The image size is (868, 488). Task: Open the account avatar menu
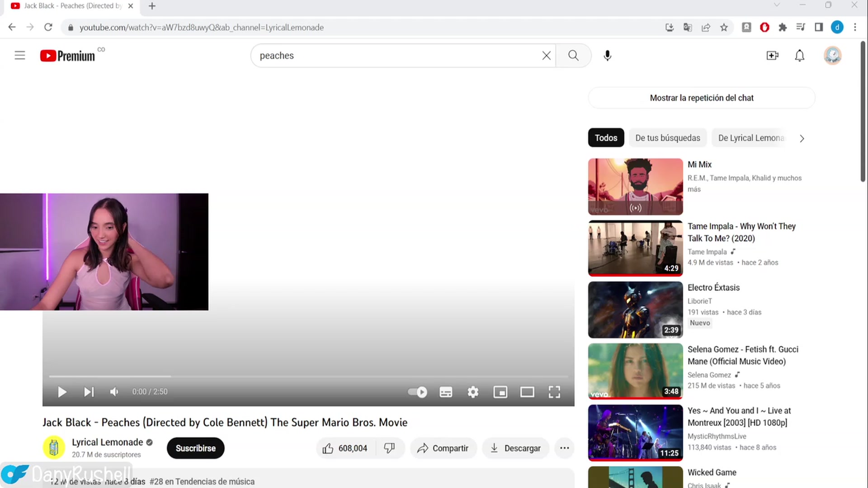[832, 56]
